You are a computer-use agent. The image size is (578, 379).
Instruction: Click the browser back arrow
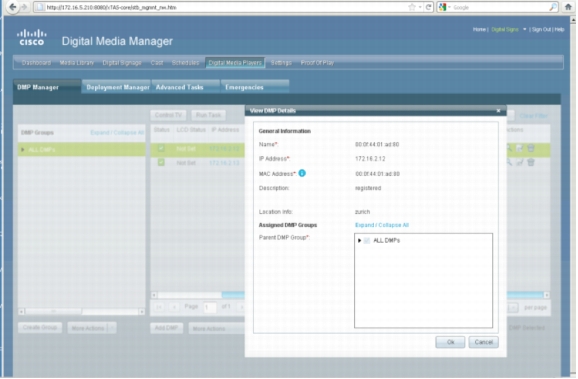[x=13, y=7]
